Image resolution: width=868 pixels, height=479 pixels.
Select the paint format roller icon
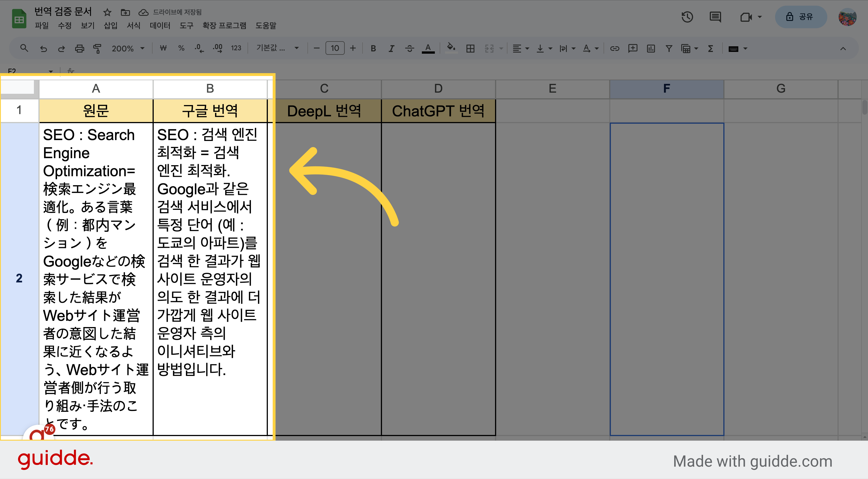point(97,49)
